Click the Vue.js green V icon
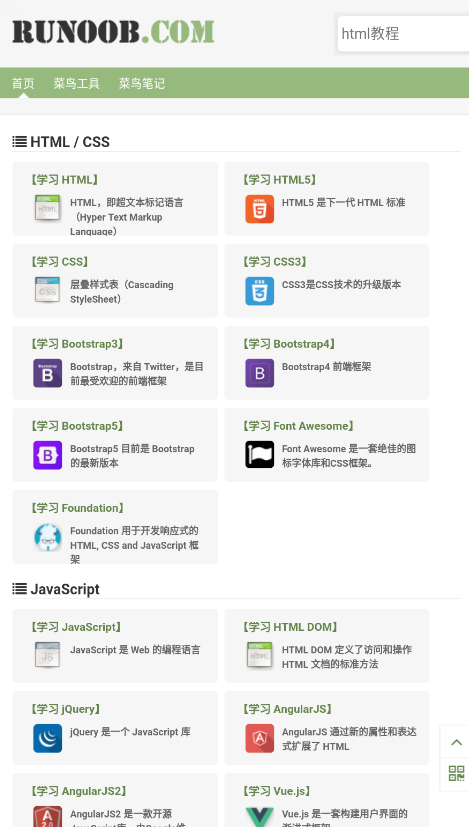Image resolution: width=469 pixels, height=827 pixels. click(260, 816)
